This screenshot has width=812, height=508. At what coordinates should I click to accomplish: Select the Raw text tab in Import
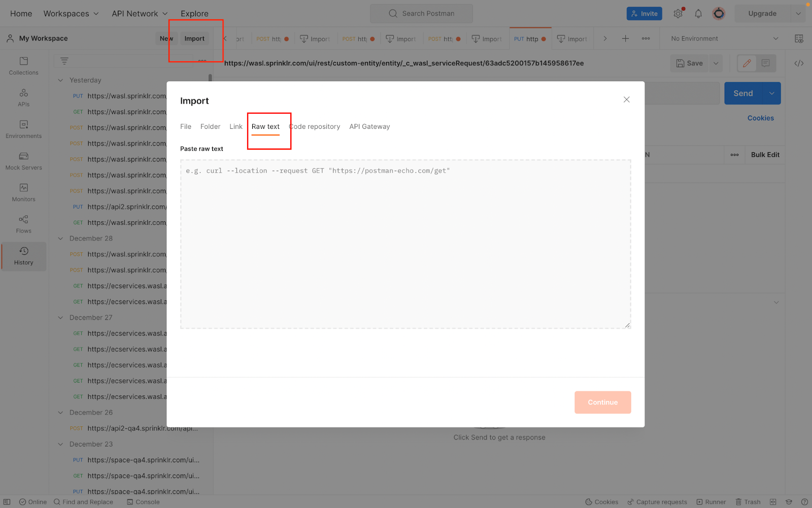pos(265,126)
